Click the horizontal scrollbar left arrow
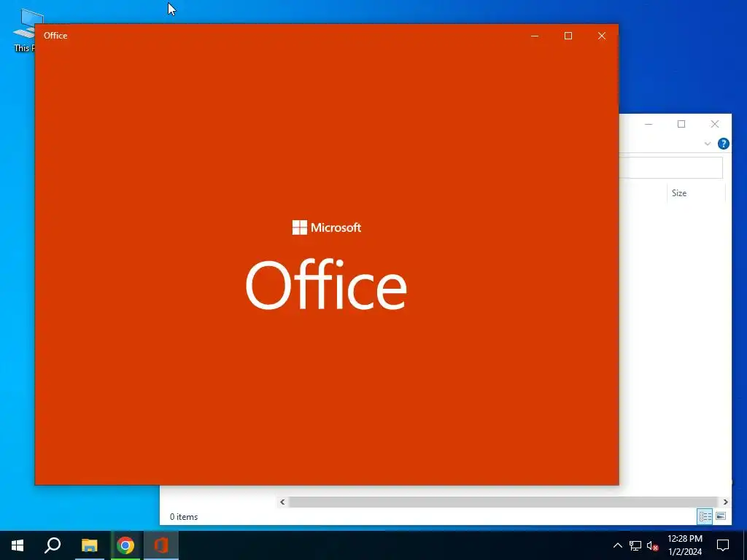The image size is (747, 560). click(282, 502)
